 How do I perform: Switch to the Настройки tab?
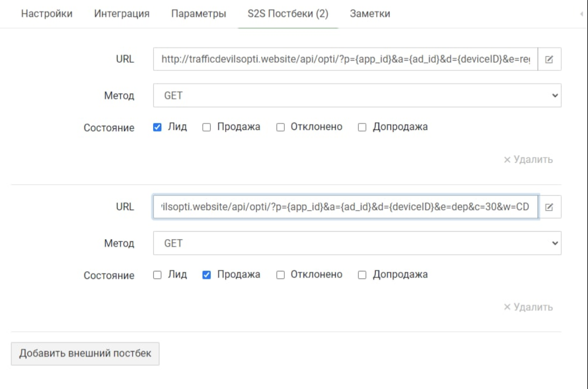pos(47,14)
